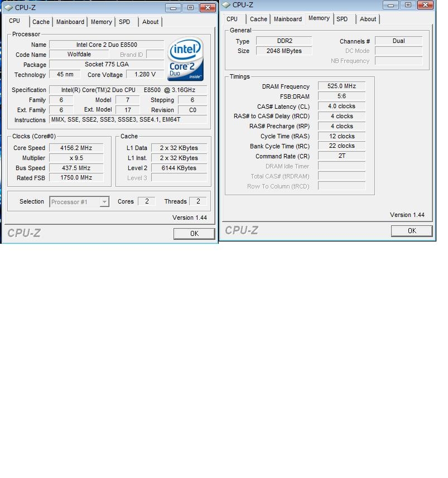Click the channels value 'Dual'

398,41
